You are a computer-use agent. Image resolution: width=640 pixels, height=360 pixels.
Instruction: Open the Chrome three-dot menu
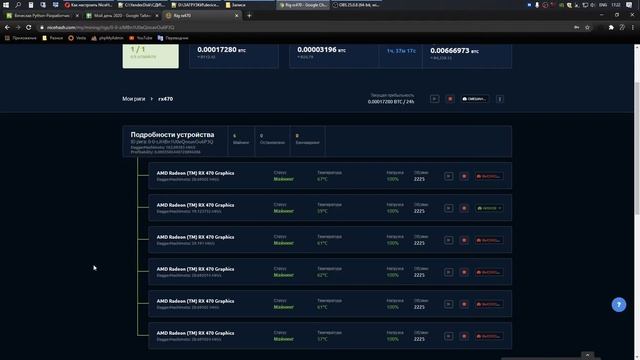(x=633, y=27)
